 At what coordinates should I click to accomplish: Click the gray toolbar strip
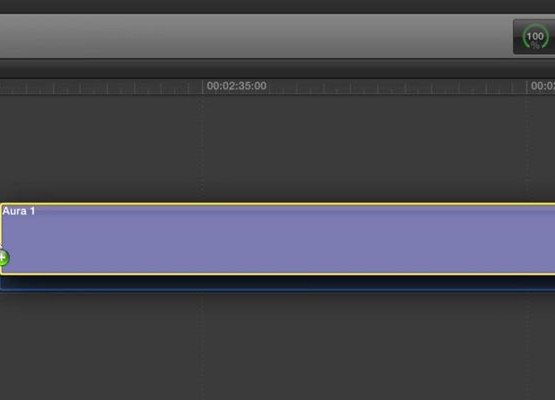tap(255, 36)
